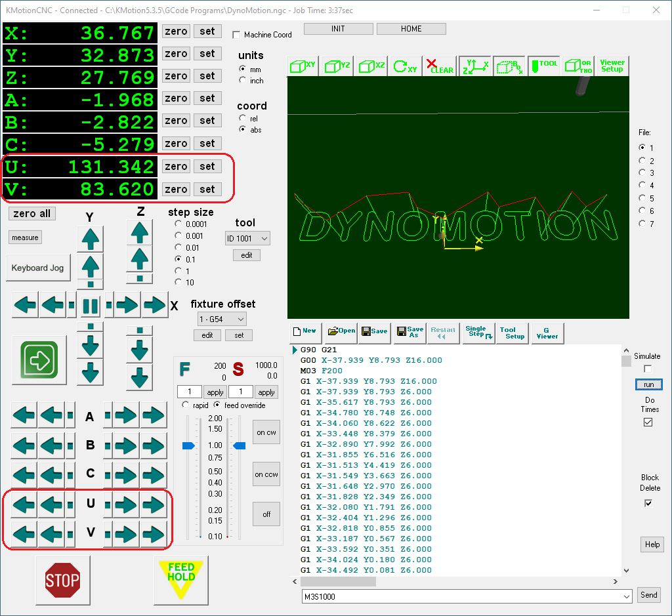The image size is (672, 616).
Task: Clear the tool path display
Action: (x=439, y=66)
